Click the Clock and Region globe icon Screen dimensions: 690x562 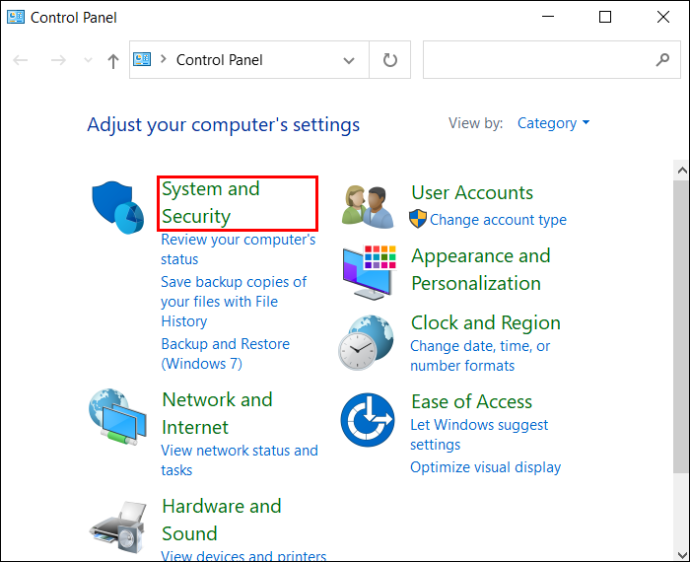pyautogui.click(x=366, y=342)
